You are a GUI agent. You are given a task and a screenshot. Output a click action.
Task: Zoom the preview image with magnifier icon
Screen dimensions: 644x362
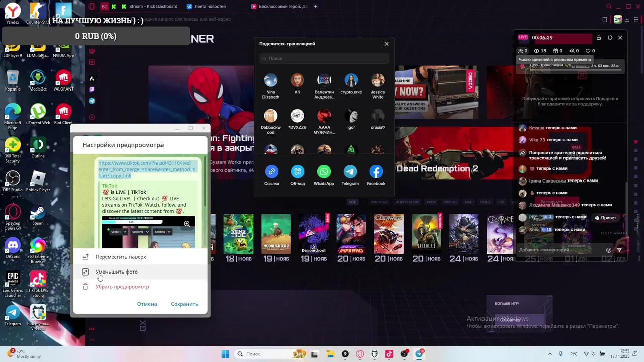(x=187, y=224)
